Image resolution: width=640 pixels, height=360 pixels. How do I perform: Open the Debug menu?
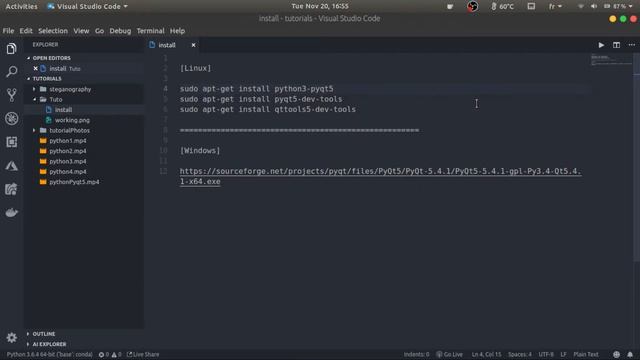click(120, 31)
